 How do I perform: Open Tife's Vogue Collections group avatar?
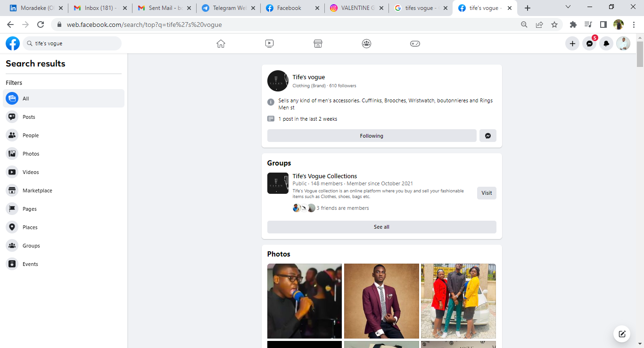point(278,183)
